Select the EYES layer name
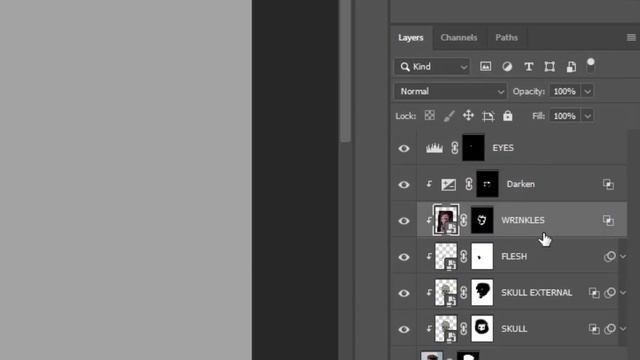The image size is (640, 360). 503,148
